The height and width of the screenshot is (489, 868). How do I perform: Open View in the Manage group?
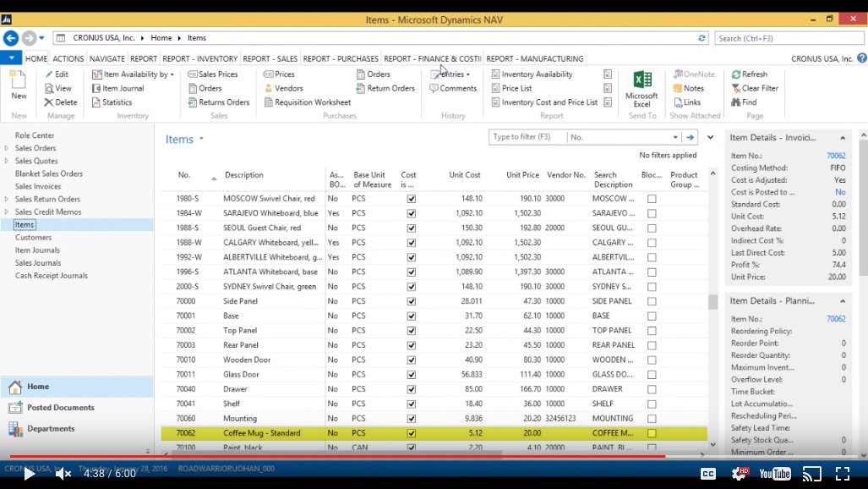pos(58,88)
